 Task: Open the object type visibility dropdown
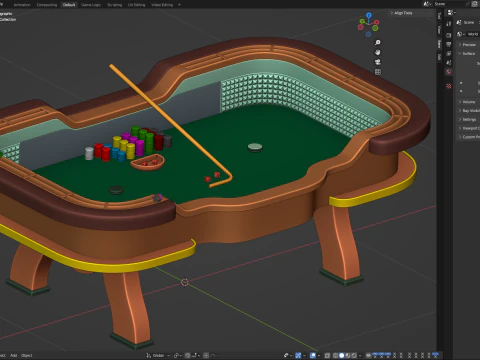[x=288, y=355]
